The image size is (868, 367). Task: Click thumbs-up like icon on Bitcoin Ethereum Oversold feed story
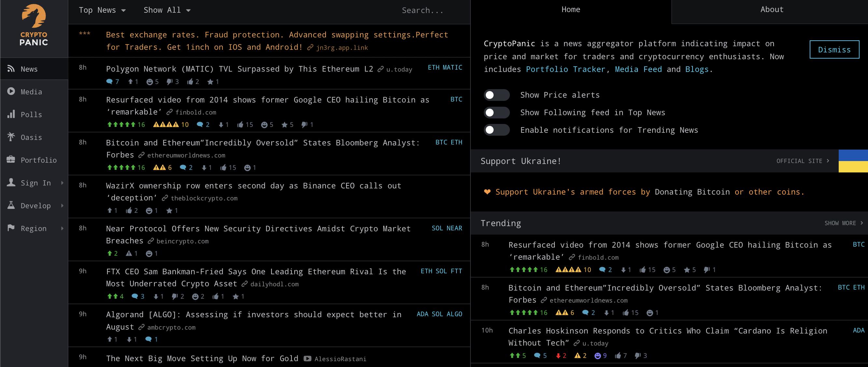point(223,167)
